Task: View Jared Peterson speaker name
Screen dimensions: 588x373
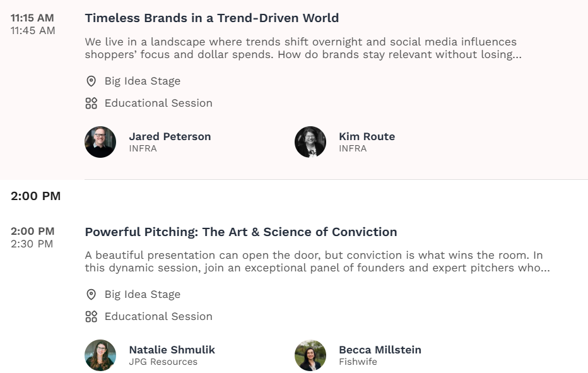Action: tap(170, 136)
